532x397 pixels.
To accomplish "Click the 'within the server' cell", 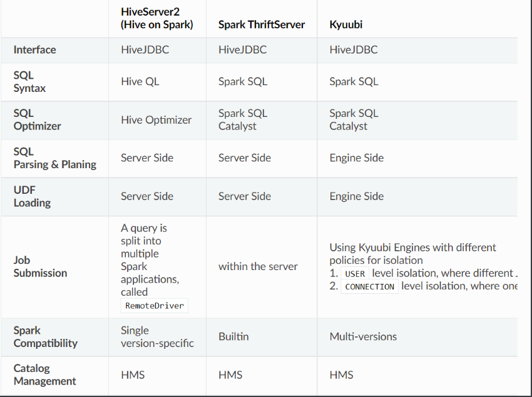I will [x=258, y=266].
